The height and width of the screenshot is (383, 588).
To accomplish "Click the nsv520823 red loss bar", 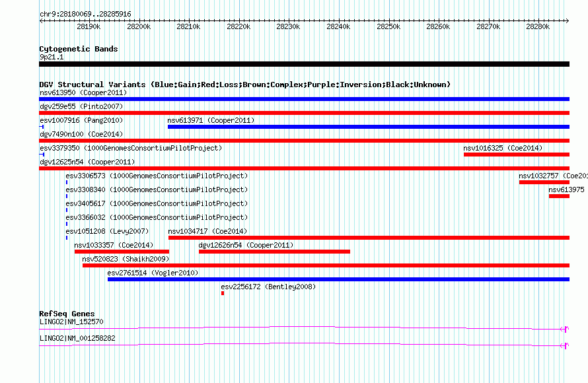I will coord(326,265).
